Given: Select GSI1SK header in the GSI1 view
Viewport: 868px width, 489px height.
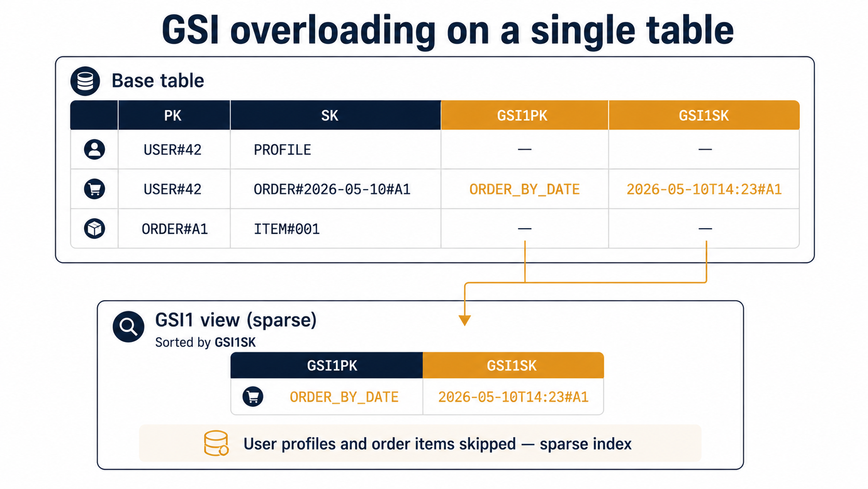Looking at the screenshot, I should pyautogui.click(x=513, y=366).
